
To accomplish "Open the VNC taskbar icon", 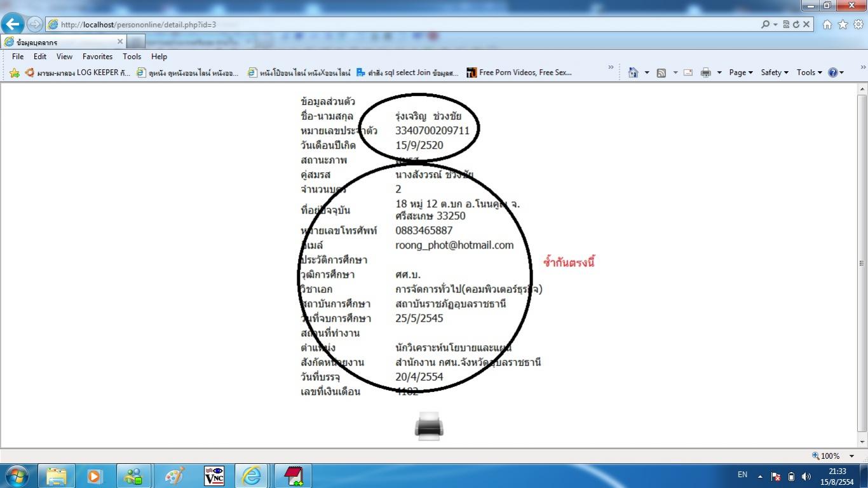I will (214, 475).
